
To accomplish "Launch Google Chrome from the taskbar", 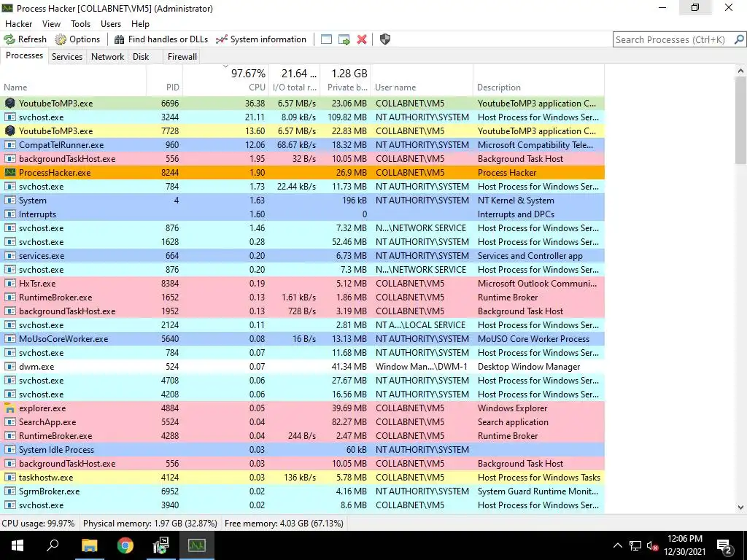I will pyautogui.click(x=125, y=545).
